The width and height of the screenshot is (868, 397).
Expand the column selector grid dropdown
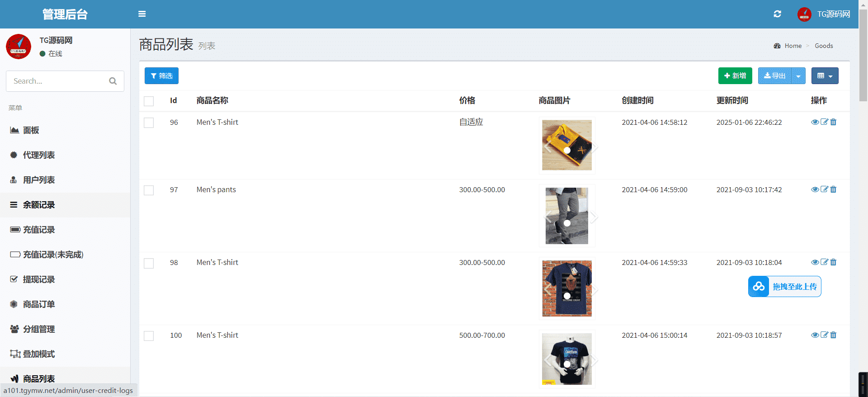pyautogui.click(x=825, y=76)
